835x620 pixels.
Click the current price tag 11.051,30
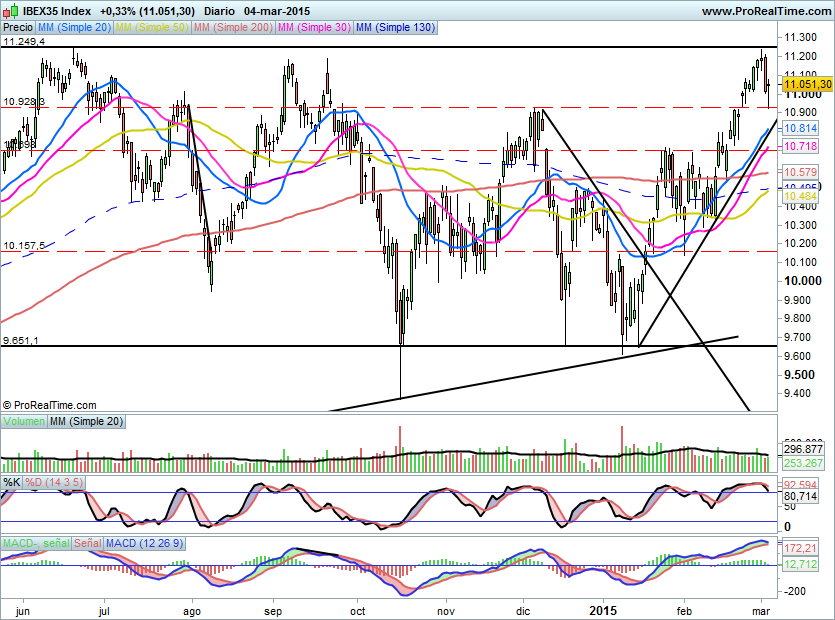click(807, 84)
